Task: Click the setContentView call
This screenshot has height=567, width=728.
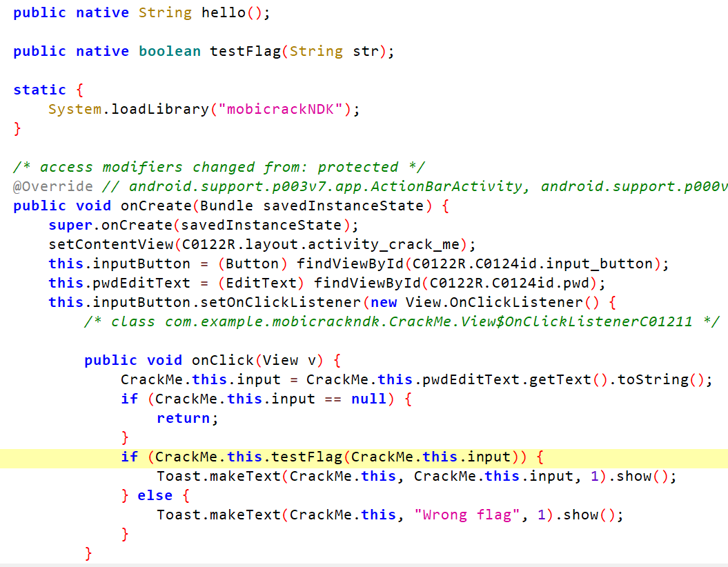Action: 110,244
